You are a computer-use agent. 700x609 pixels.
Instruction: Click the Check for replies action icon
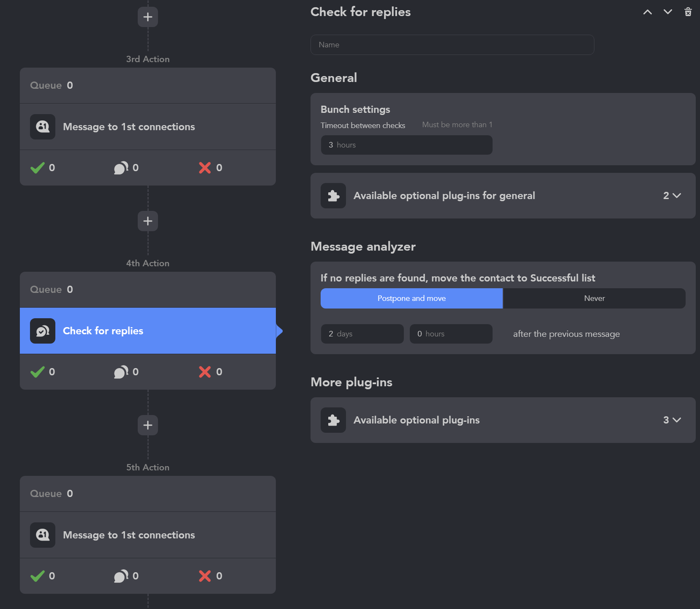click(x=43, y=331)
